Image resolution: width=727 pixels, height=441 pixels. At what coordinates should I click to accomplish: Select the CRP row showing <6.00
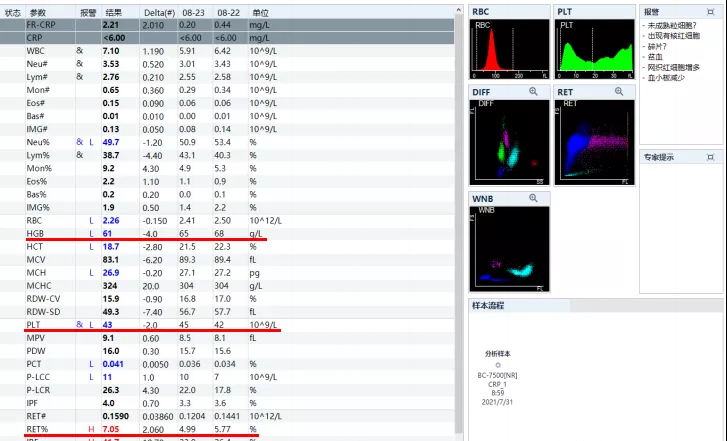click(227, 38)
